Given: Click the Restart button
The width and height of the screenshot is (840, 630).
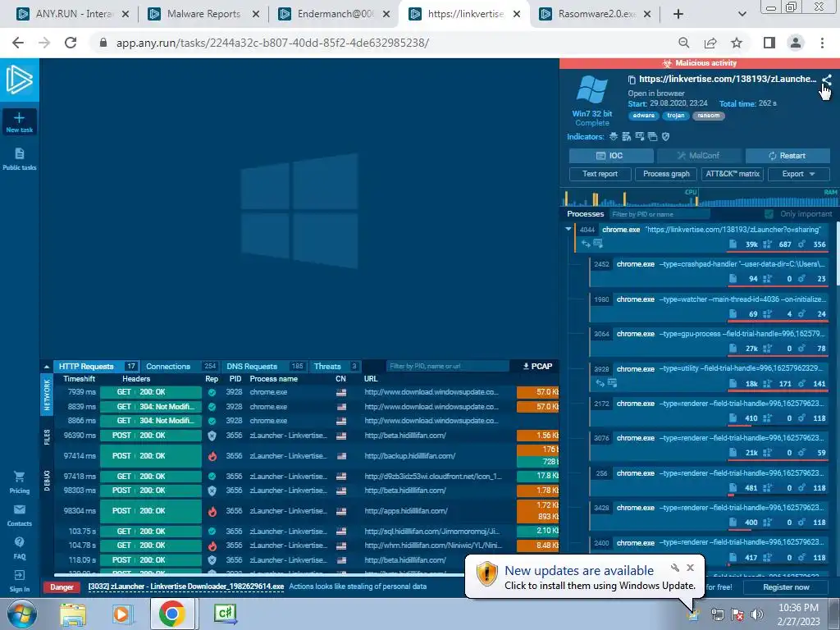Looking at the screenshot, I should click(x=787, y=155).
